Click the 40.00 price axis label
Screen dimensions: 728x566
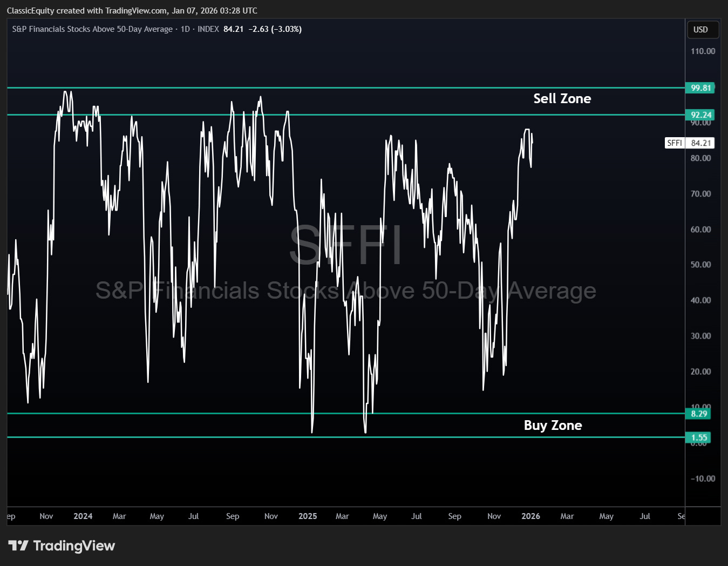pos(700,300)
